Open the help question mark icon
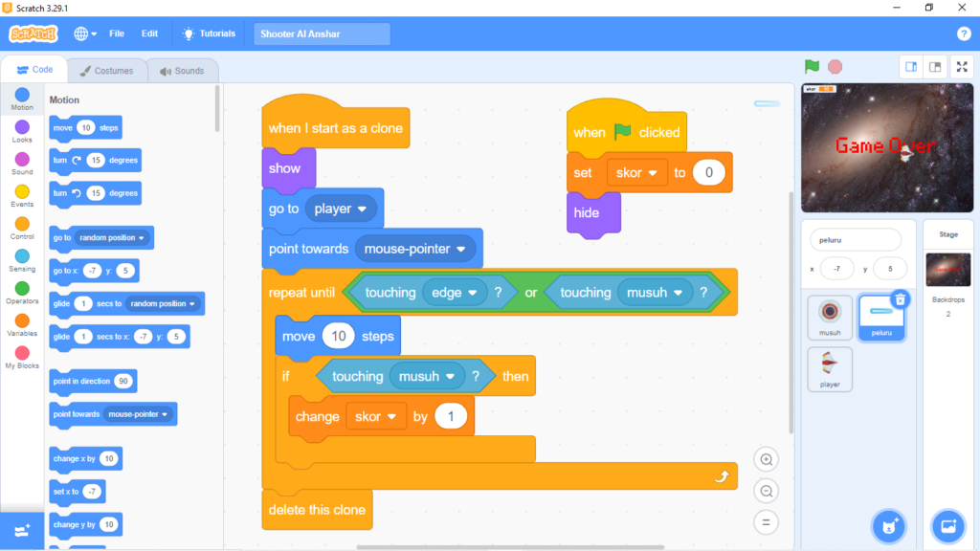 [964, 33]
